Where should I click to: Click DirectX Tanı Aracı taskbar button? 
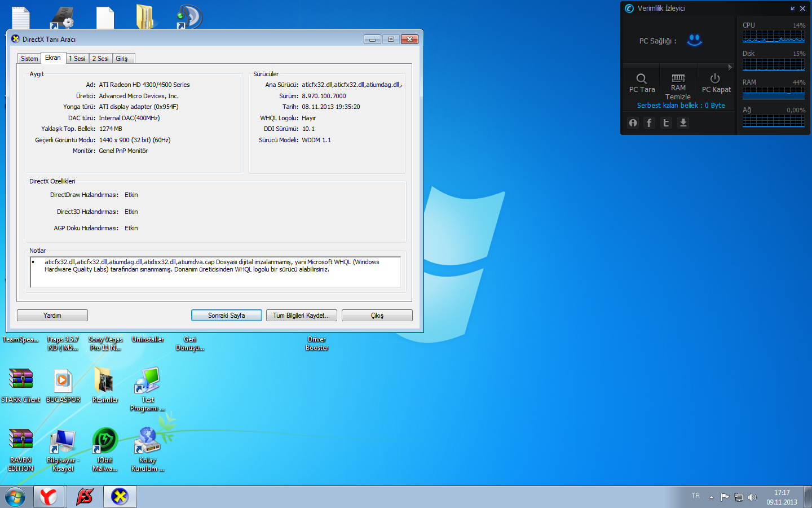[120, 497]
